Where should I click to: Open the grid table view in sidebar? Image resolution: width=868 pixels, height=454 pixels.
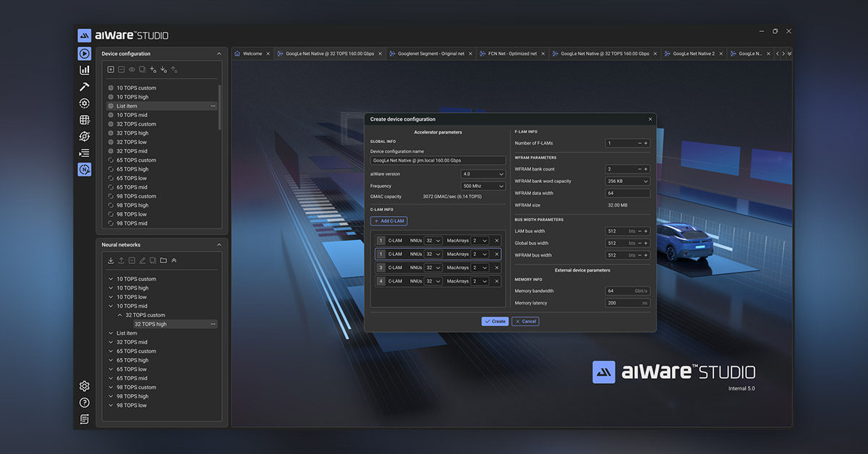(x=85, y=120)
